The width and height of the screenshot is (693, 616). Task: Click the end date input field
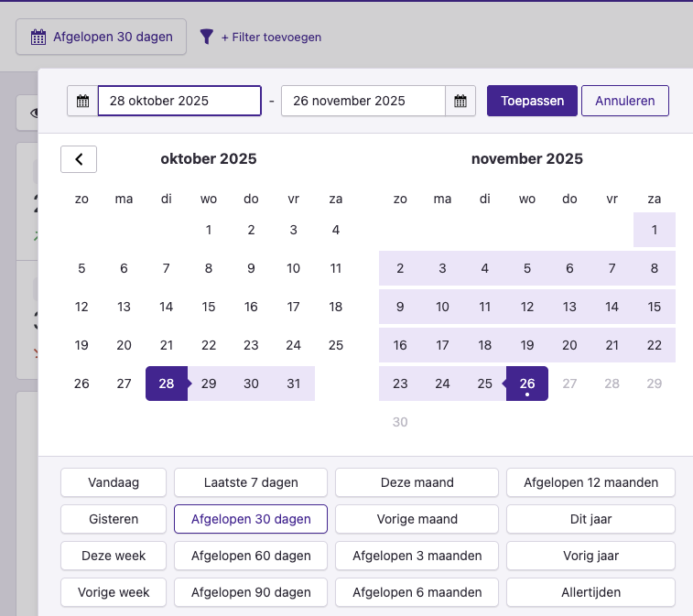(363, 101)
